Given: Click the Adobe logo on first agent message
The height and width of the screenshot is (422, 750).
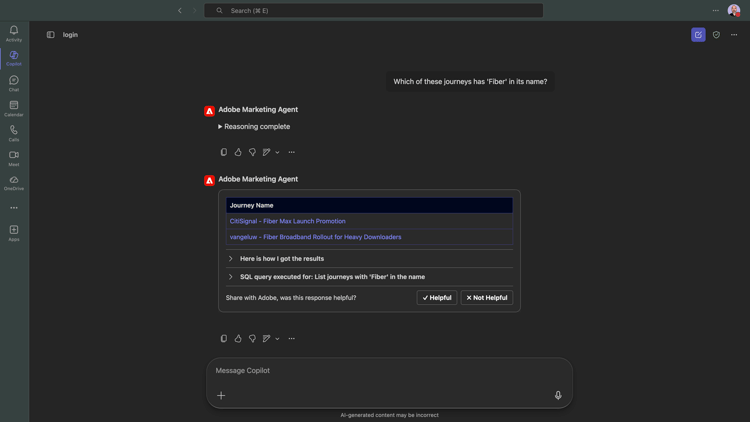Looking at the screenshot, I should [x=210, y=111].
